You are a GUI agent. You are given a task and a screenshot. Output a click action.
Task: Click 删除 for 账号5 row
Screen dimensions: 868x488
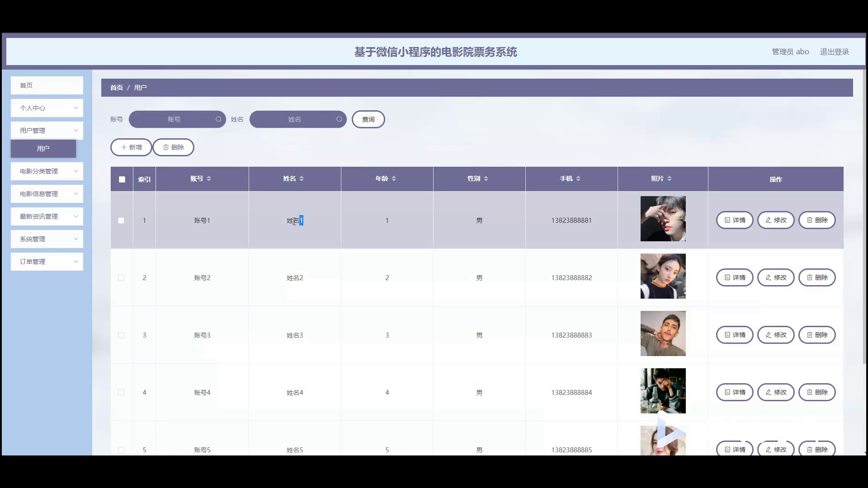pyautogui.click(x=817, y=449)
